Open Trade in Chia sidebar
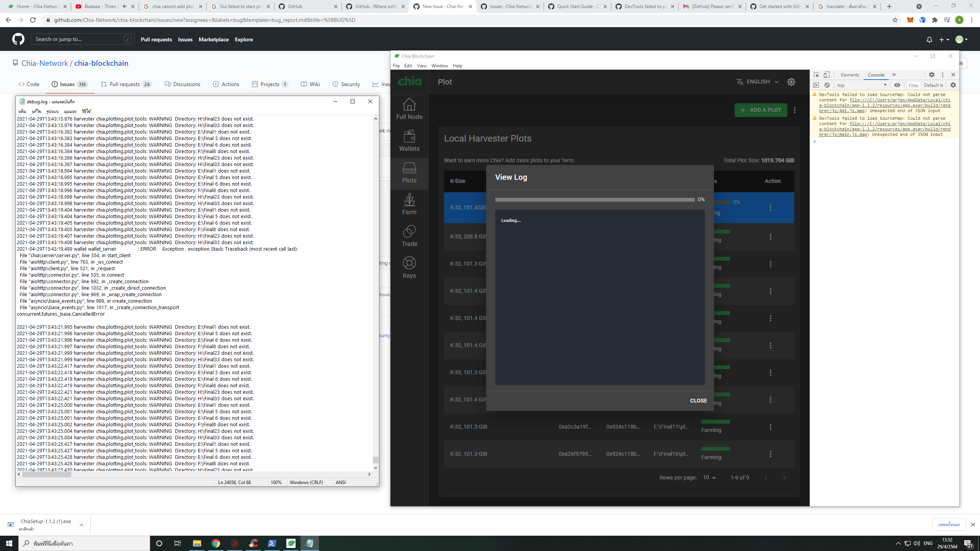This screenshot has width=980, height=551. tap(409, 236)
